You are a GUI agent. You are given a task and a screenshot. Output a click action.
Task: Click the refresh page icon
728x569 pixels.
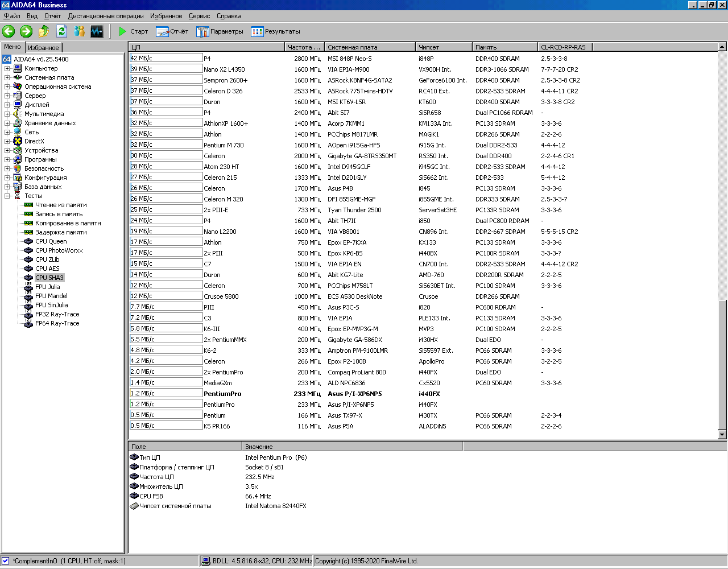click(x=61, y=31)
